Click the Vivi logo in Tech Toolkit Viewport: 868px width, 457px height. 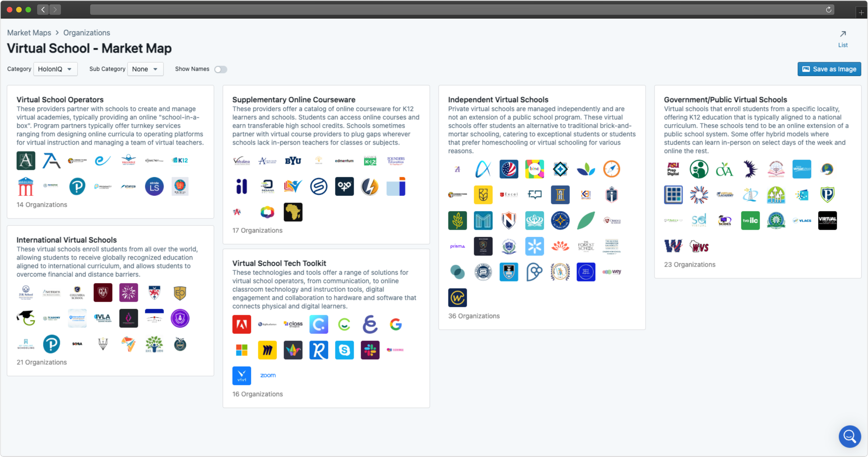pyautogui.click(x=242, y=376)
